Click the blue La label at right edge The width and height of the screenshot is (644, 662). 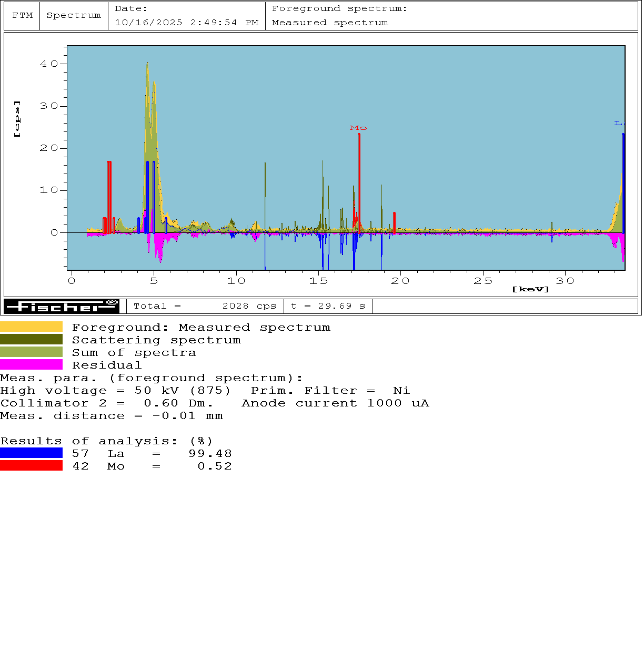tap(618, 123)
